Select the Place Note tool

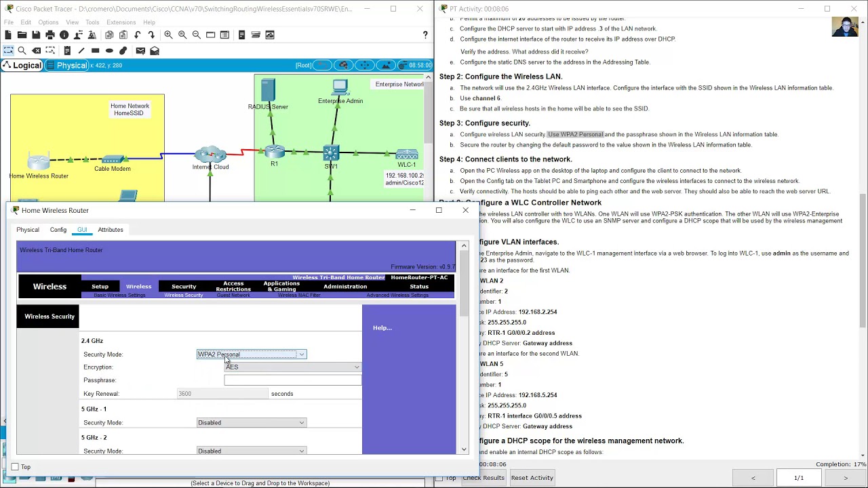[67, 50]
